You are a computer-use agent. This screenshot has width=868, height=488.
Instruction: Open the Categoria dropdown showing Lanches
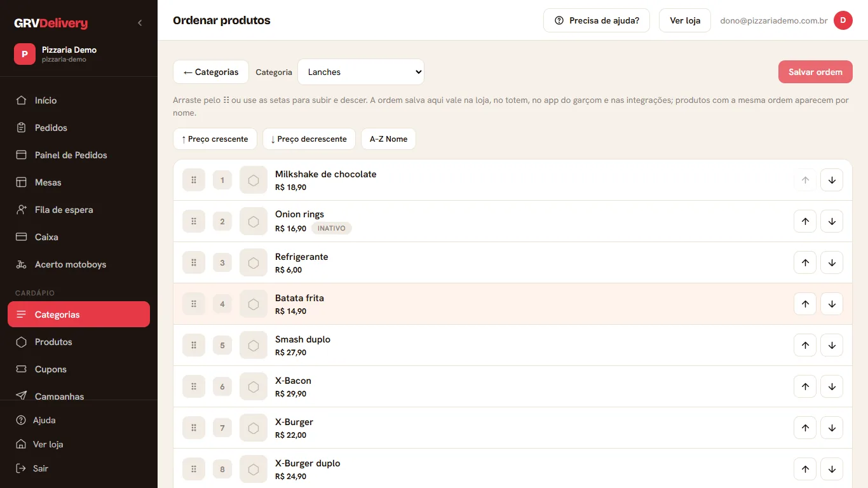[x=361, y=72]
